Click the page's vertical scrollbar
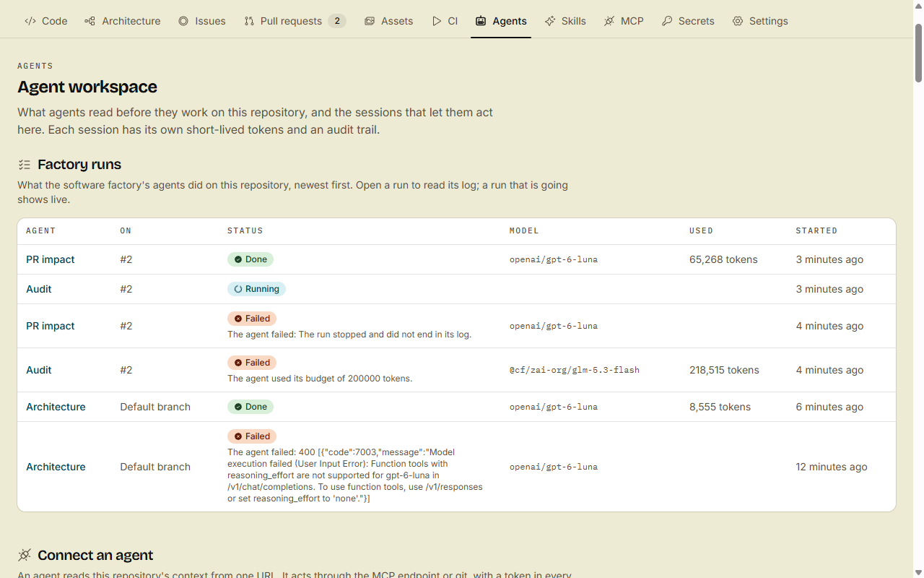924x578 pixels. [918, 289]
